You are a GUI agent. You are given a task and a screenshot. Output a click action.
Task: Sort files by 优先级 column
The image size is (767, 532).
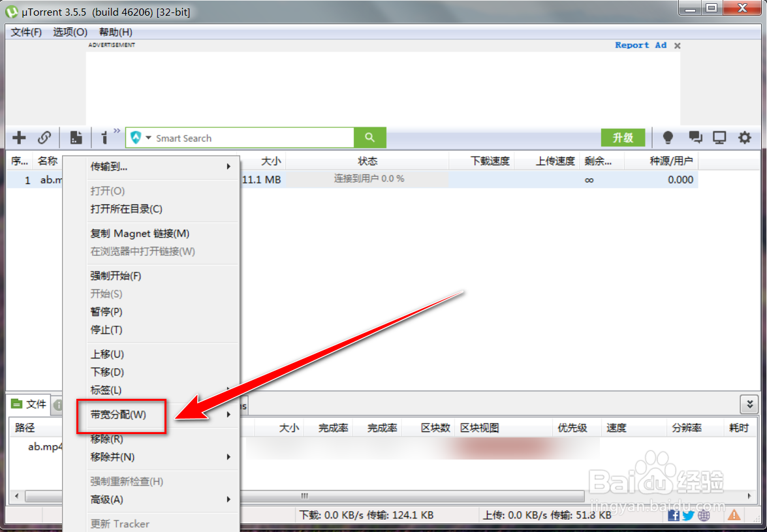[576, 428]
